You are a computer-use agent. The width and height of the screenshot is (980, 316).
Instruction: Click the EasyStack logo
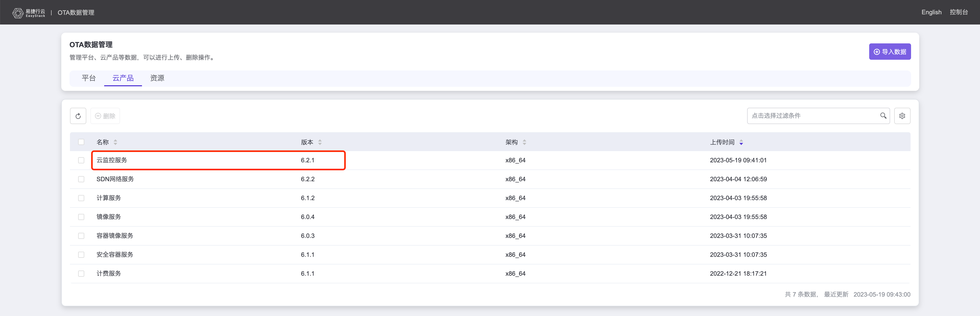tap(29, 13)
